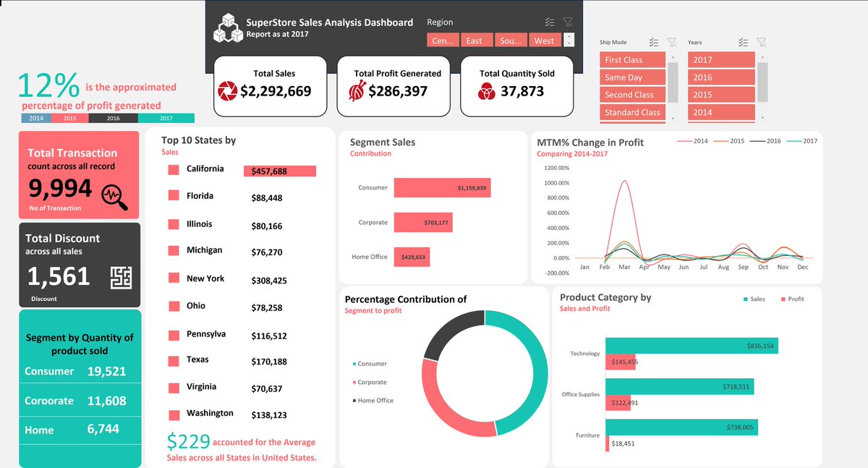The image size is (868, 468).
Task: Open multi-select on the Ship Mode slicer
Action: coord(653,42)
